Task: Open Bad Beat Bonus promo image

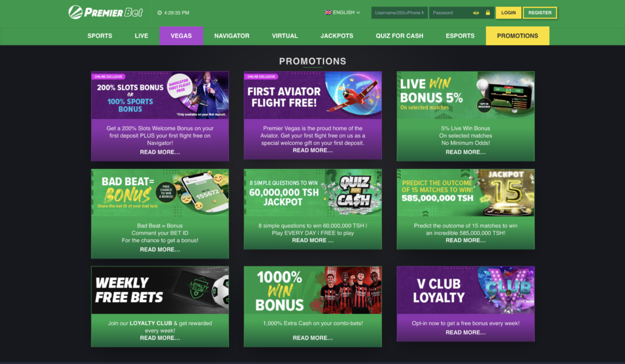Action: 160,193
